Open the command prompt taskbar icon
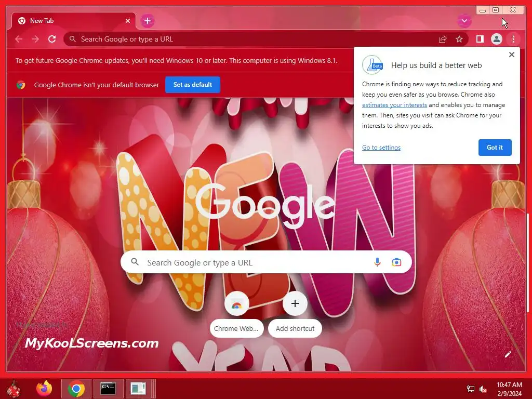This screenshot has width=532, height=399. coord(108,389)
